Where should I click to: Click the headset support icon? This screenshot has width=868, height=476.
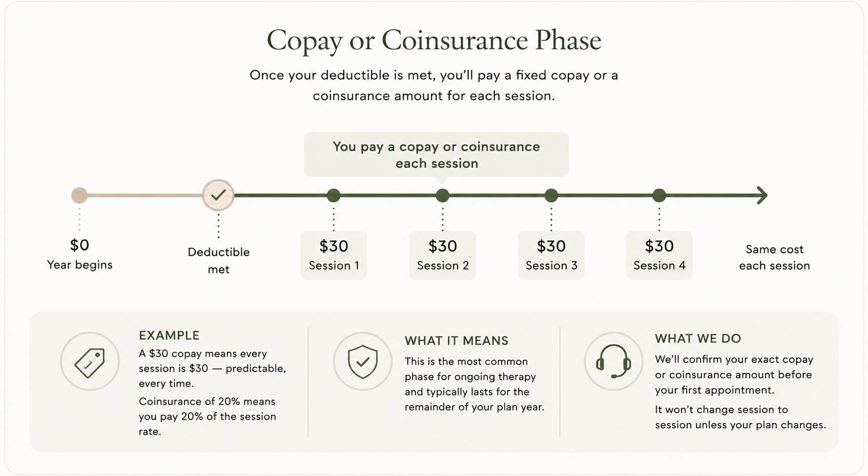(613, 361)
